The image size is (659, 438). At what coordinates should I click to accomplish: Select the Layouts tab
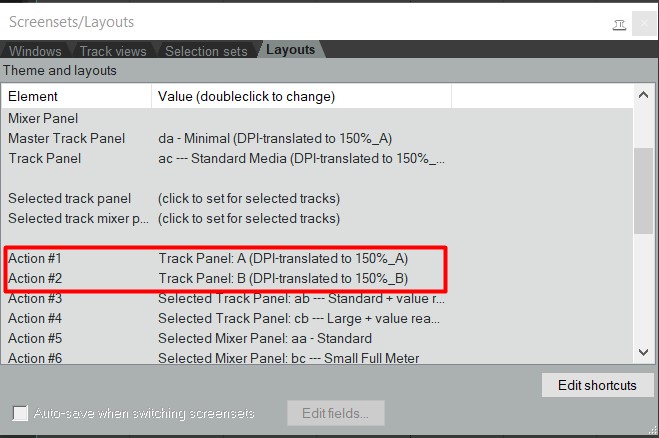pyautogui.click(x=290, y=50)
